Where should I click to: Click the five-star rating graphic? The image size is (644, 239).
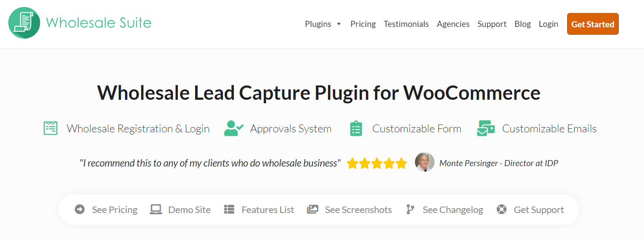(377, 164)
